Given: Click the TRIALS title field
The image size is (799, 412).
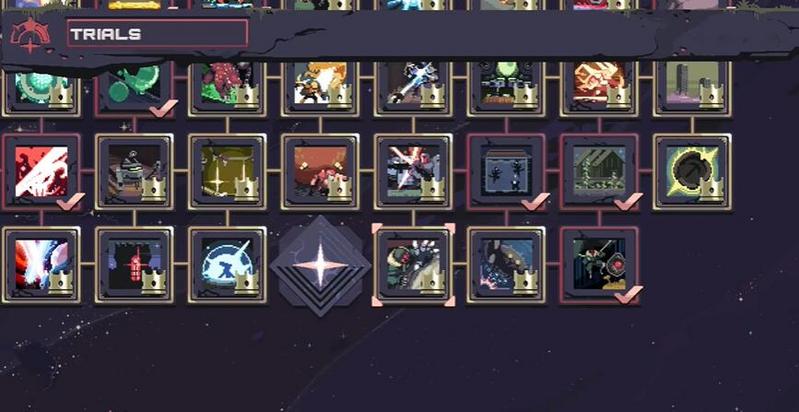Looking at the screenshot, I should (157, 34).
